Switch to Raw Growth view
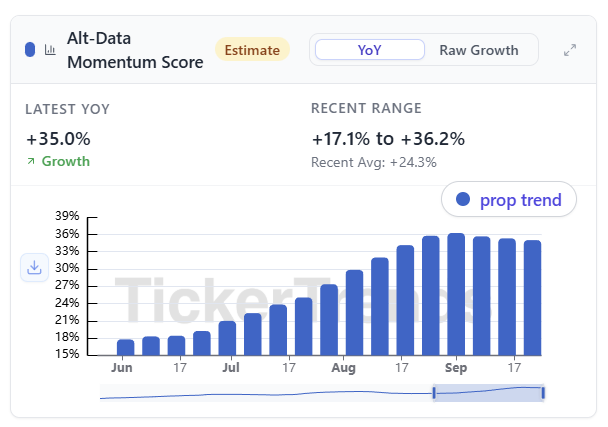Screen dimensions: 608x427 point(479,50)
